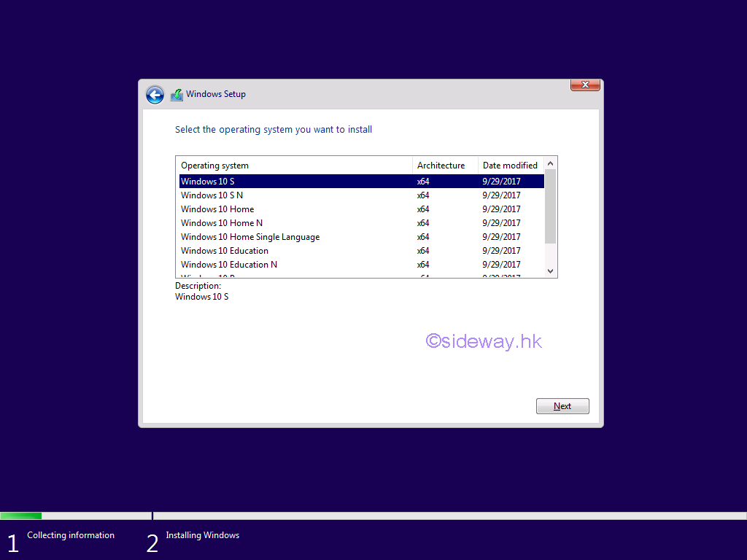Screen dimensions: 747x560
Task: Choose Windows 10 Home edition
Action: click(217, 209)
